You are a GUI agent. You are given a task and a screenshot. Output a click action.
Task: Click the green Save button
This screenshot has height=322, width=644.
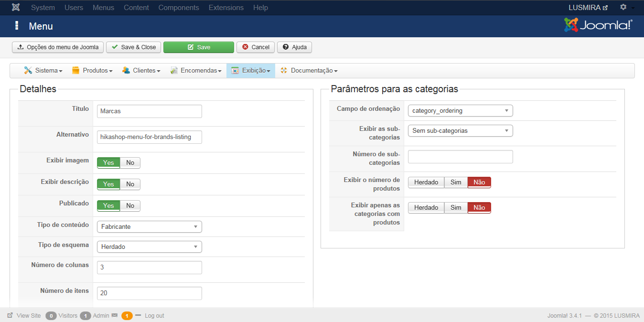coord(199,47)
